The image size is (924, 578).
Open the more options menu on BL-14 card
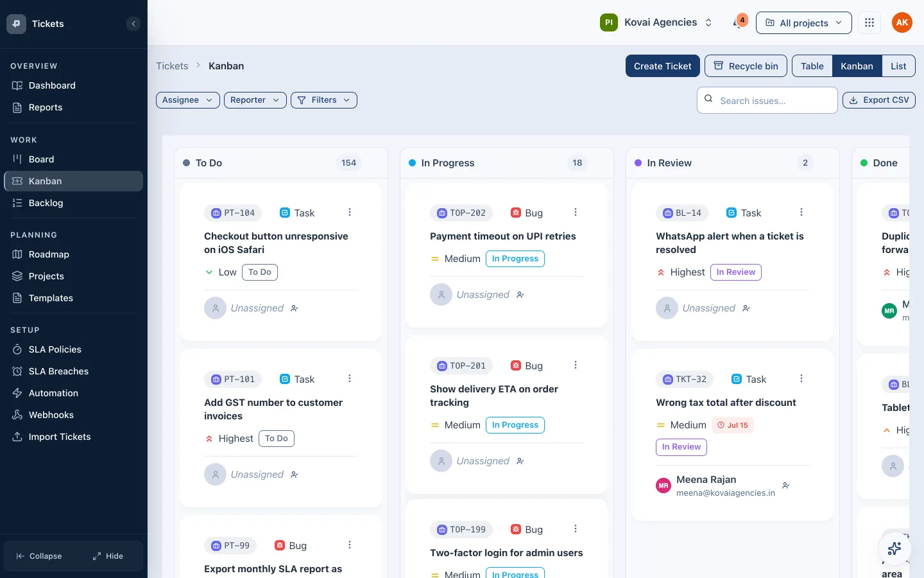click(x=801, y=213)
